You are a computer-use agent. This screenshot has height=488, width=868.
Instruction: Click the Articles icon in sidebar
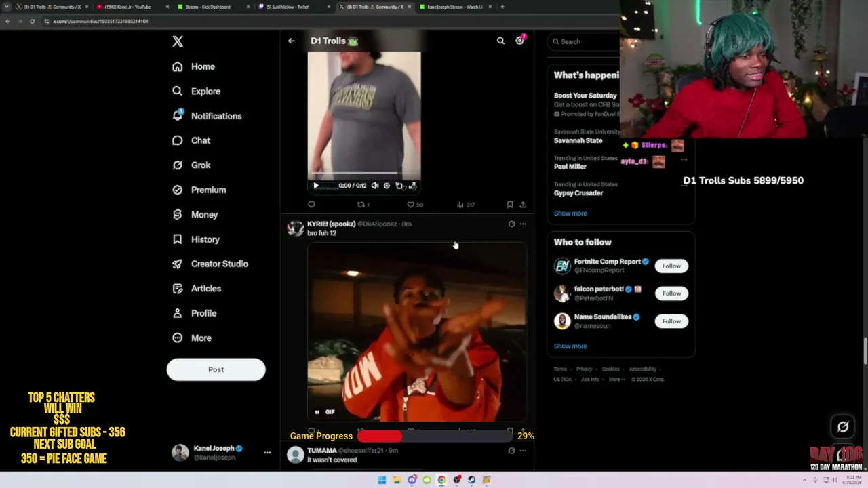tap(178, 289)
